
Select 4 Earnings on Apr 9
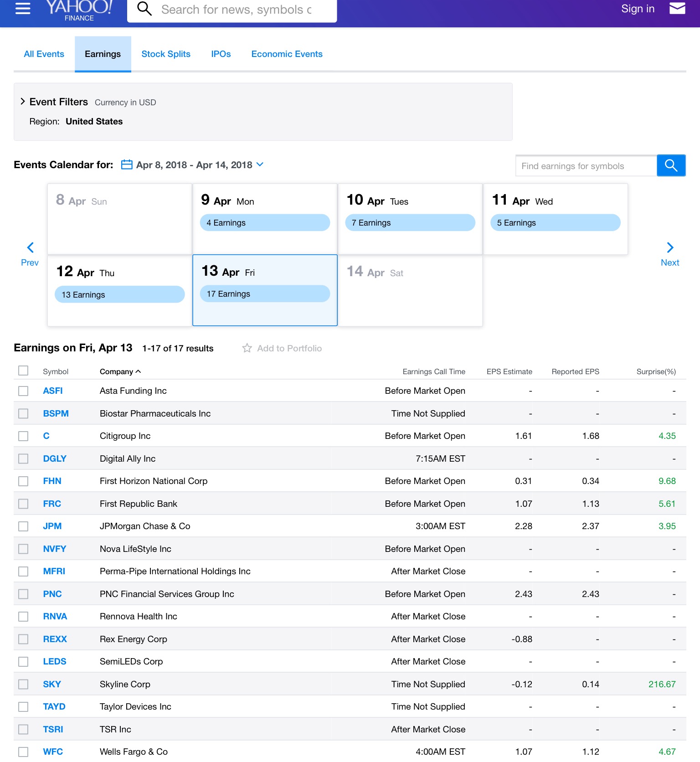tap(265, 222)
